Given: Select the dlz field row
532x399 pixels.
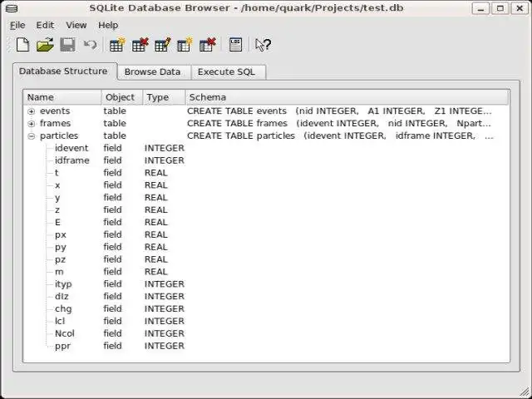Looking at the screenshot, I should (266, 297).
